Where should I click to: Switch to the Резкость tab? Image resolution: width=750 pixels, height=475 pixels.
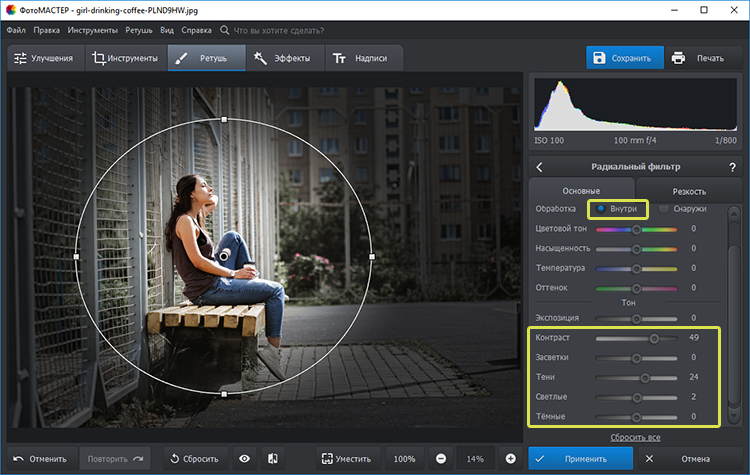click(x=689, y=191)
